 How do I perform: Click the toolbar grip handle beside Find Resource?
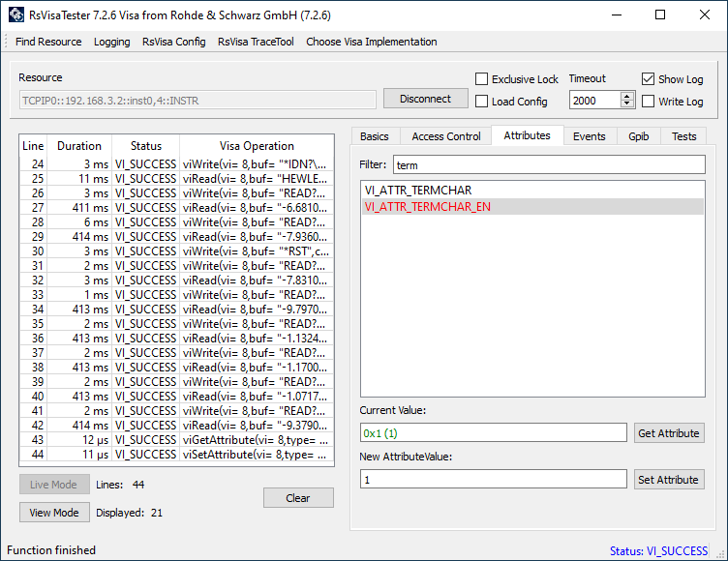(x=6, y=42)
